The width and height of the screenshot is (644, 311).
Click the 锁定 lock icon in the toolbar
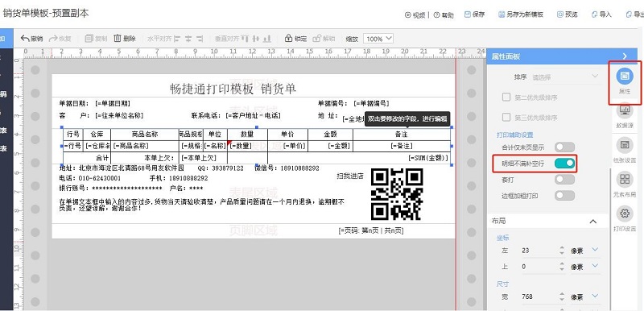point(288,39)
